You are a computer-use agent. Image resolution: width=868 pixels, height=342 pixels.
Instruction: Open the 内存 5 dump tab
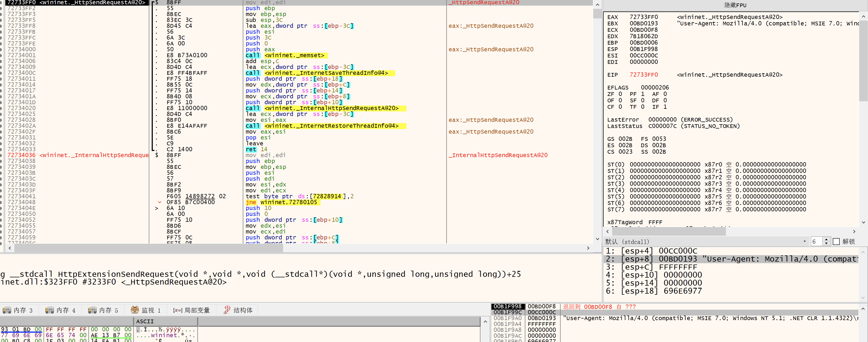[x=103, y=310]
